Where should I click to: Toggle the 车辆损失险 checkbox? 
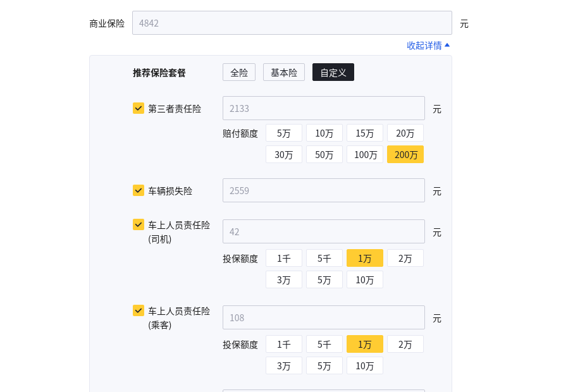[139, 190]
